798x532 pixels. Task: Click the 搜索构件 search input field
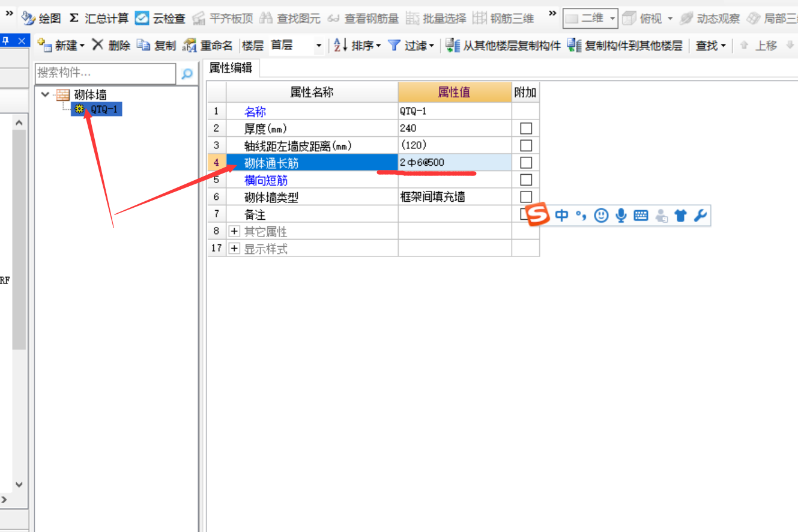point(105,73)
